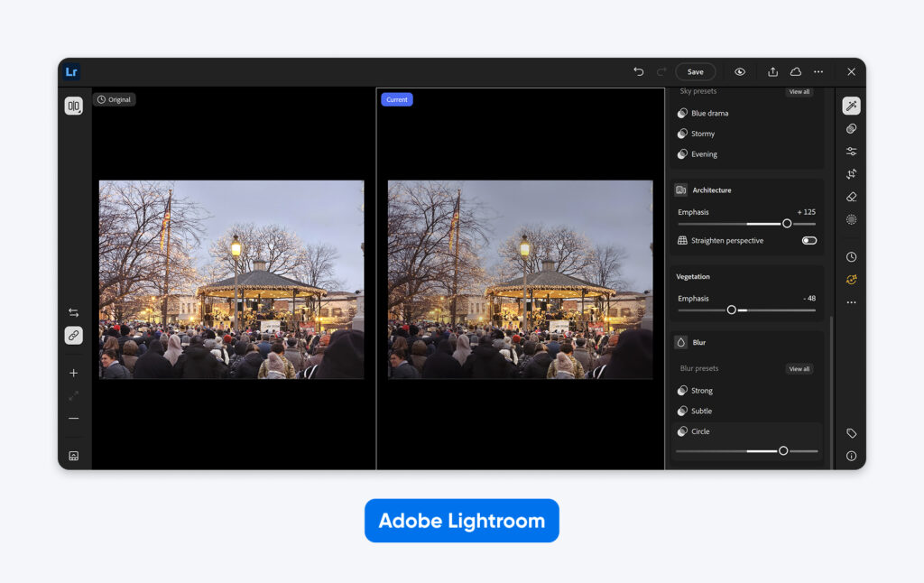Toggle the linked zoom chain icon
Image resolution: width=924 pixels, height=583 pixels.
point(73,335)
